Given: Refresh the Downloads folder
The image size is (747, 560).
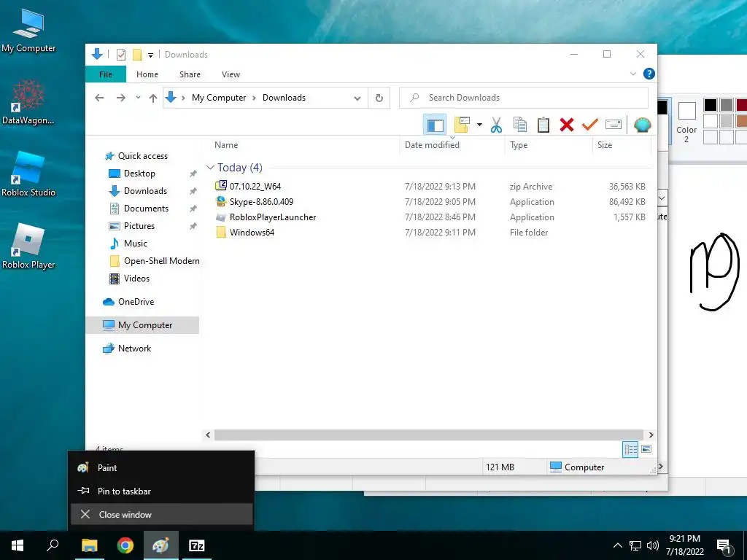Looking at the screenshot, I should [x=379, y=98].
